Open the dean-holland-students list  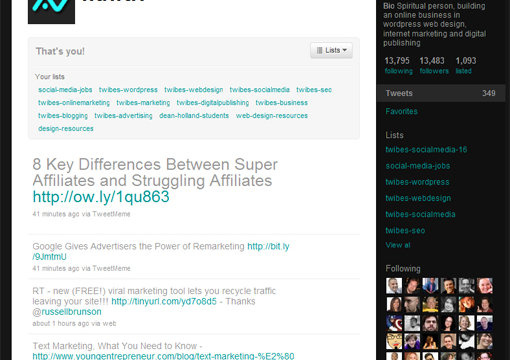click(194, 116)
